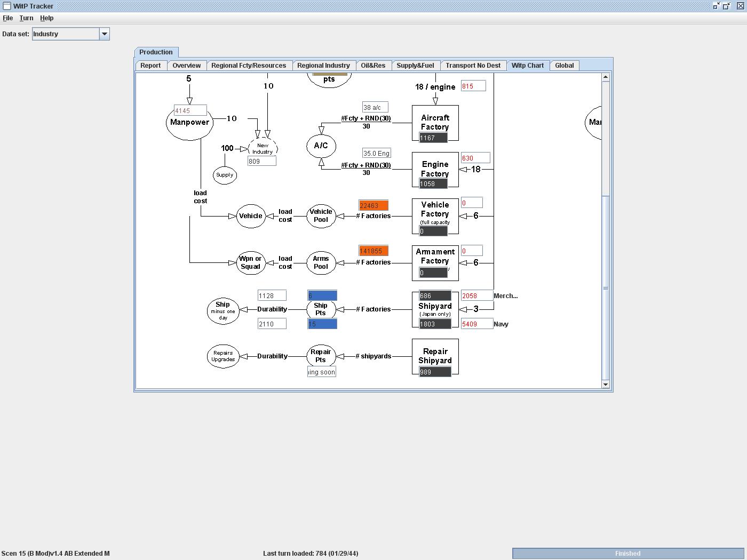The image size is (747, 560).
Task: Open Regional Fcty/Resources tab
Action: [249, 66]
